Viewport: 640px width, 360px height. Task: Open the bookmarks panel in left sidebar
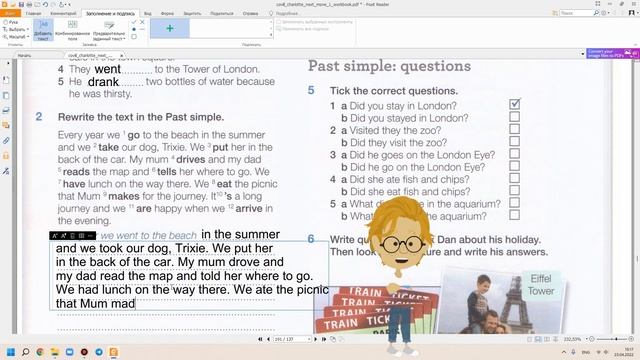(6, 80)
